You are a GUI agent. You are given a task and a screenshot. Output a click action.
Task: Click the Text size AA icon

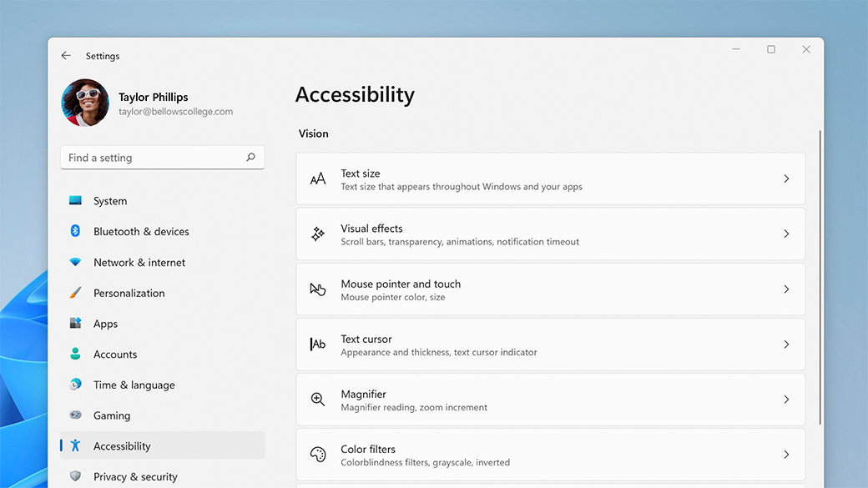click(318, 179)
